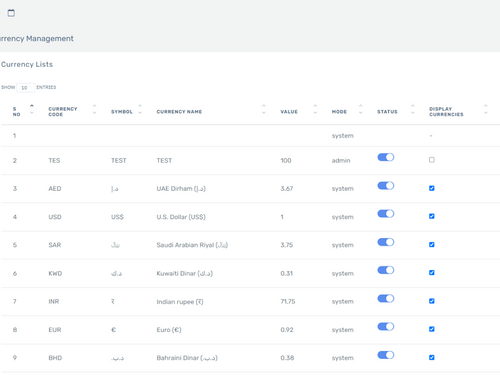Sort by Display Currencies column arrows
500x375 pixels.
click(486, 109)
